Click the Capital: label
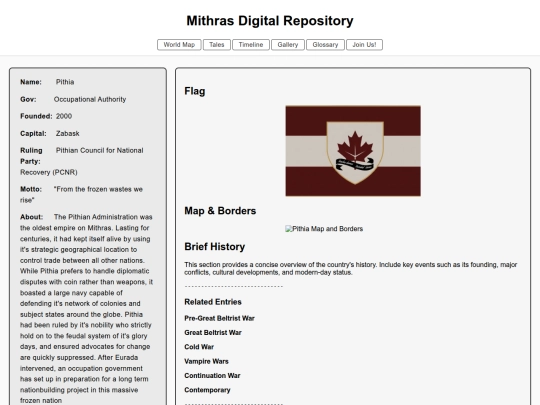The height and width of the screenshot is (405, 540). click(x=33, y=133)
